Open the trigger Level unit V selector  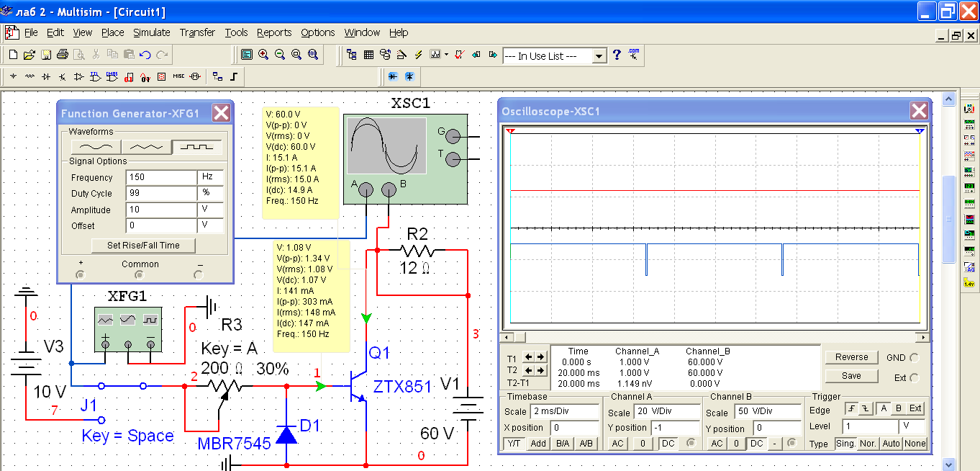click(914, 426)
